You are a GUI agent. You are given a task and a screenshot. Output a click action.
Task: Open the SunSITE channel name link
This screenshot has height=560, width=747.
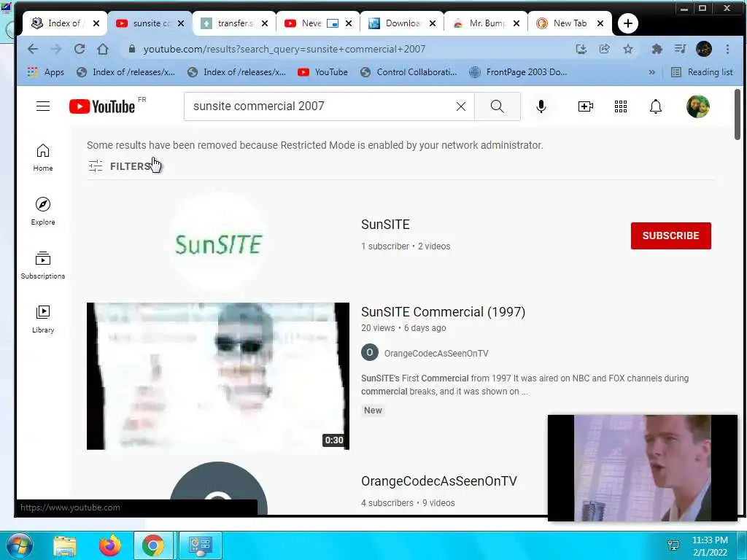[385, 225]
